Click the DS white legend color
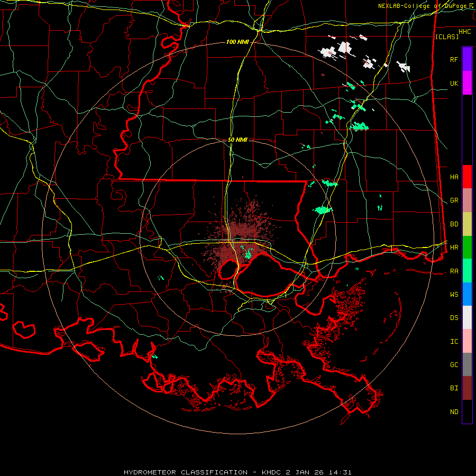Viewport: 476px width, 476px height. click(467, 317)
